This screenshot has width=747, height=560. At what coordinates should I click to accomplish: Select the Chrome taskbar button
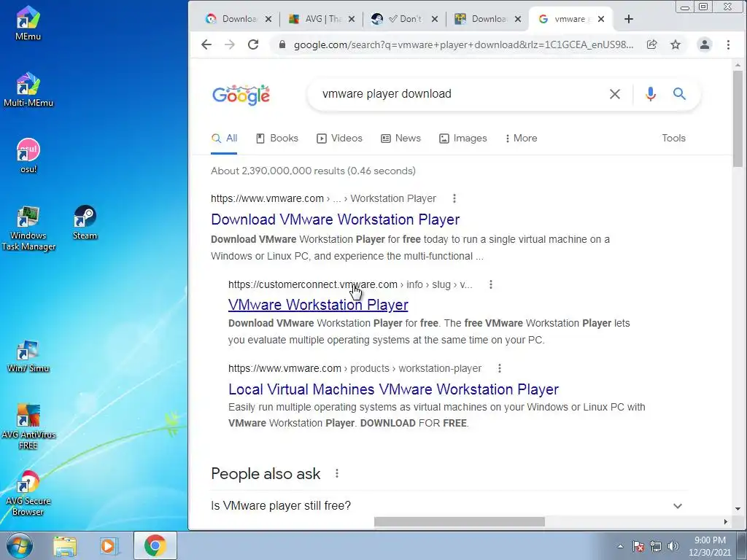(x=155, y=545)
